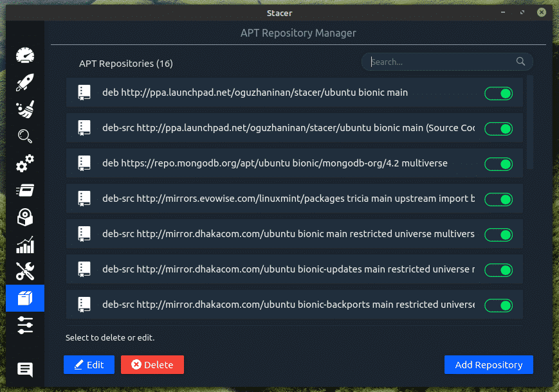Viewport: 559px width, 392px height.
Task: Open System Cleaner broom icon
Action: click(25, 109)
